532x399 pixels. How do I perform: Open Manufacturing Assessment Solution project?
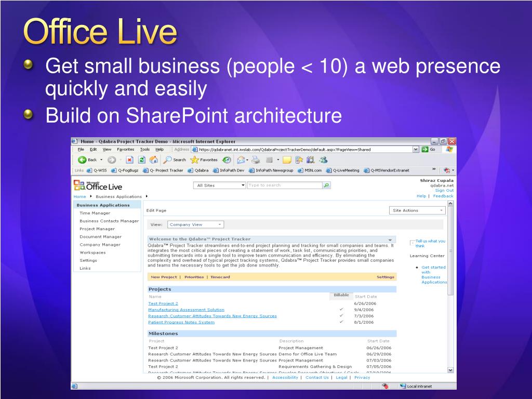(187, 310)
